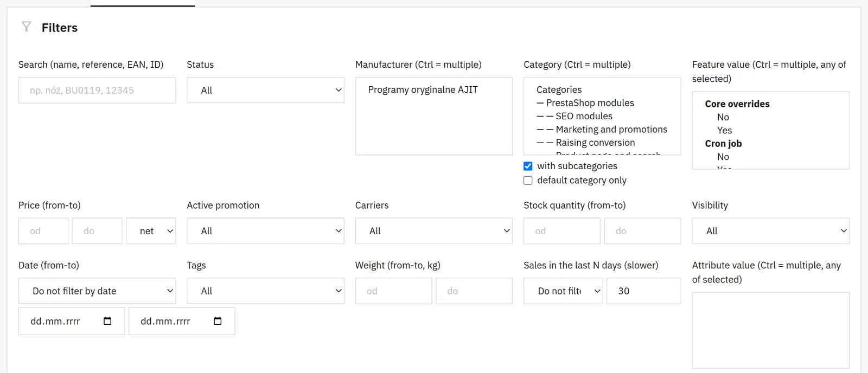Image resolution: width=868 pixels, height=373 pixels.
Task: Select 'No' under Core overrides
Action: [723, 117]
